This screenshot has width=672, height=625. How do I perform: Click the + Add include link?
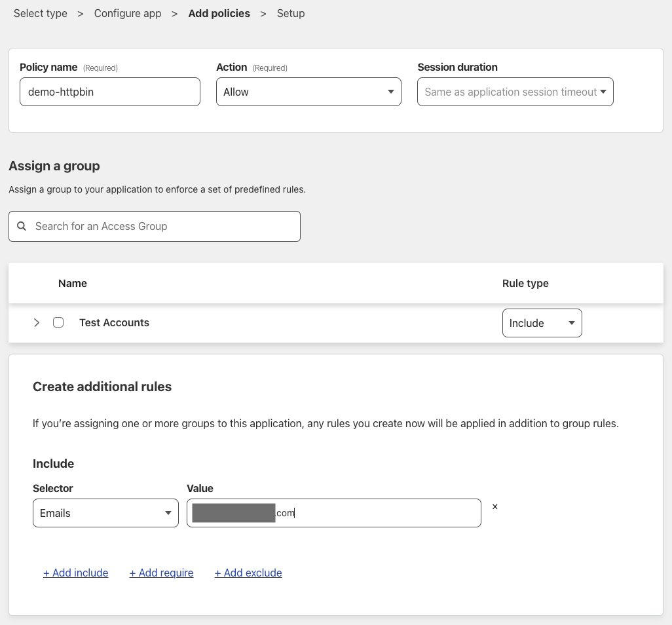click(x=75, y=573)
